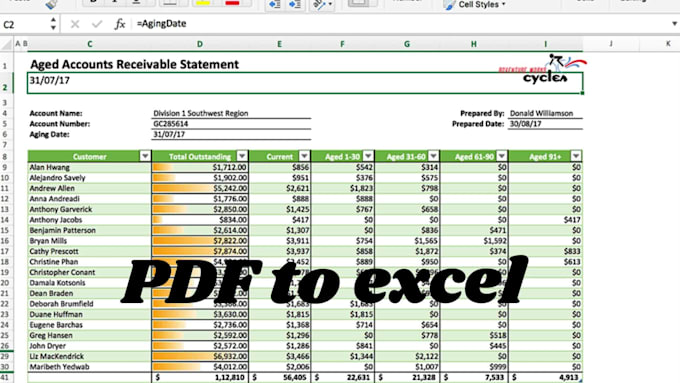Click the Aged Accounts Receivable Statement title

pyautogui.click(x=134, y=64)
